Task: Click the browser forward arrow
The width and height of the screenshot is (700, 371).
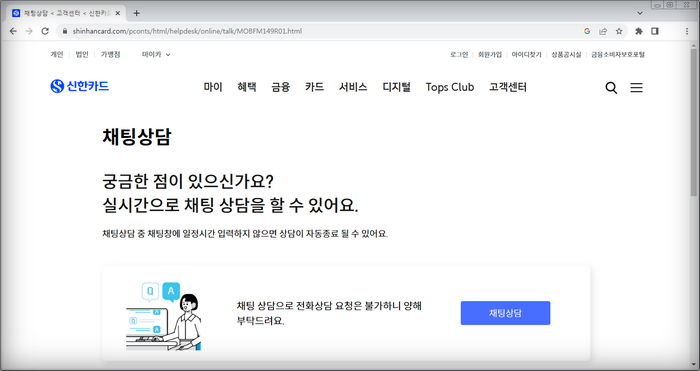Action: pos(29,31)
